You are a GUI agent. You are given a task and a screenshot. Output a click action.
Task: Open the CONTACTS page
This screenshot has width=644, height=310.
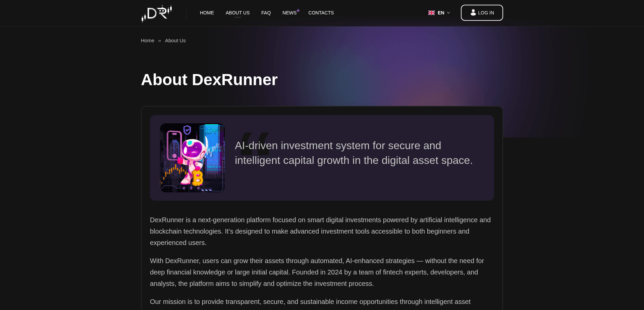(x=321, y=13)
